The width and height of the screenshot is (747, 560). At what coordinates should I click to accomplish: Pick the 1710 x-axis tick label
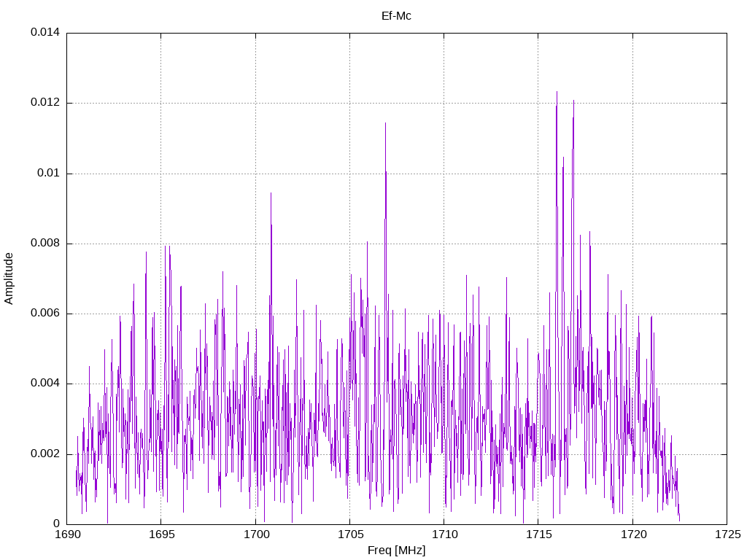click(x=444, y=534)
